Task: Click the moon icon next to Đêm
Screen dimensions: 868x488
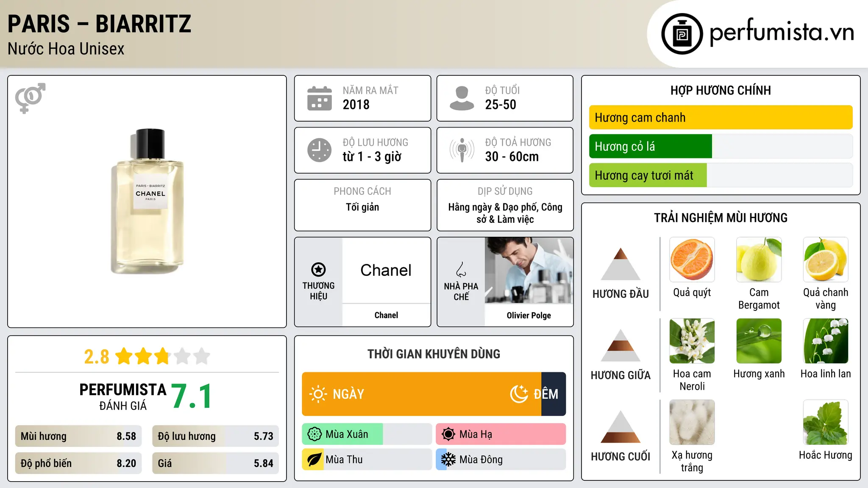Action: [x=519, y=394]
